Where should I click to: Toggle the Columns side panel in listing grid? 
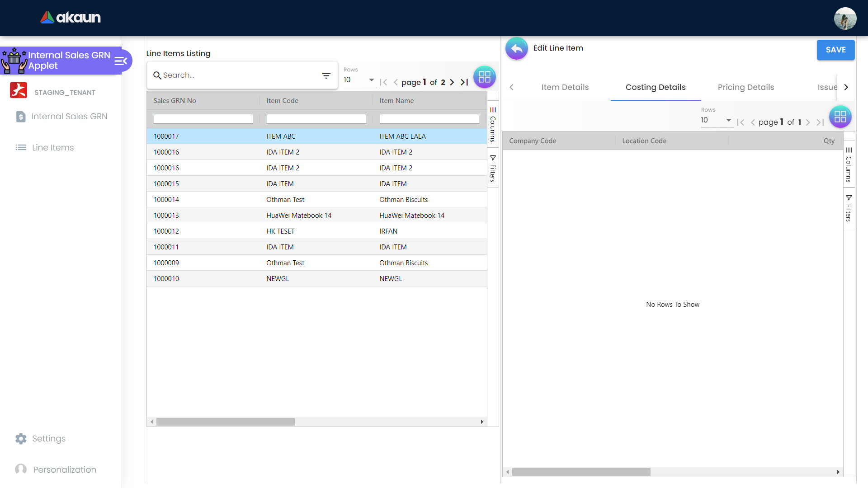point(493,124)
